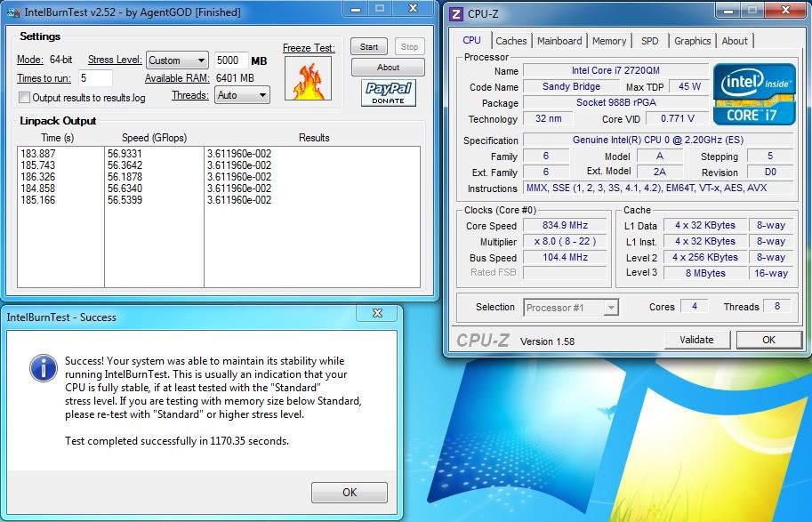Image resolution: width=812 pixels, height=522 pixels.
Task: Click the Intel Core i7 logo
Action: coord(752,93)
